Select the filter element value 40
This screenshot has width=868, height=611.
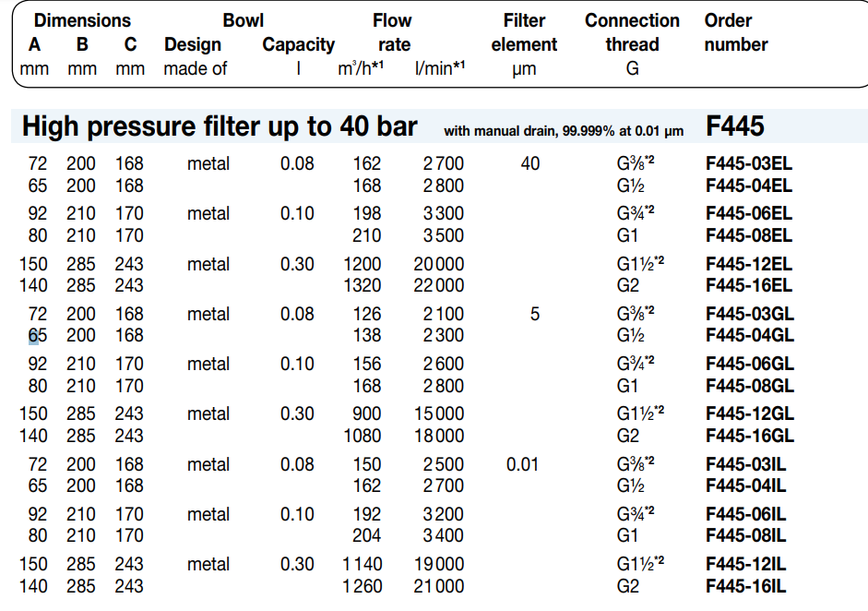click(x=529, y=164)
